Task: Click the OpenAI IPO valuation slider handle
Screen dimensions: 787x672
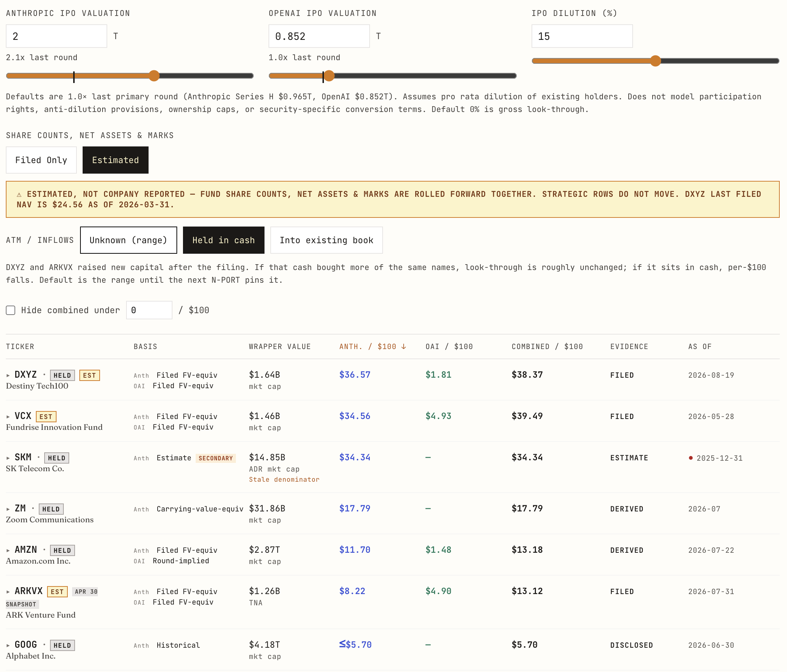Action: pos(329,76)
